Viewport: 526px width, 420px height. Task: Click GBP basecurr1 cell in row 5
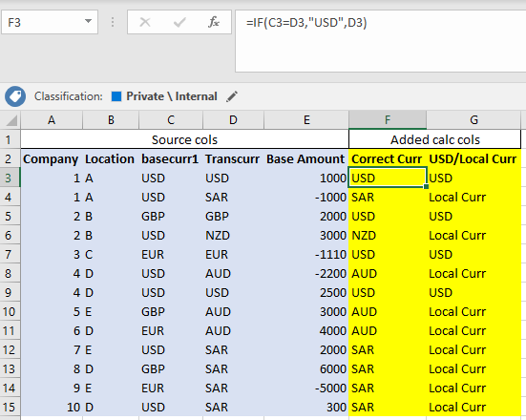(x=171, y=216)
